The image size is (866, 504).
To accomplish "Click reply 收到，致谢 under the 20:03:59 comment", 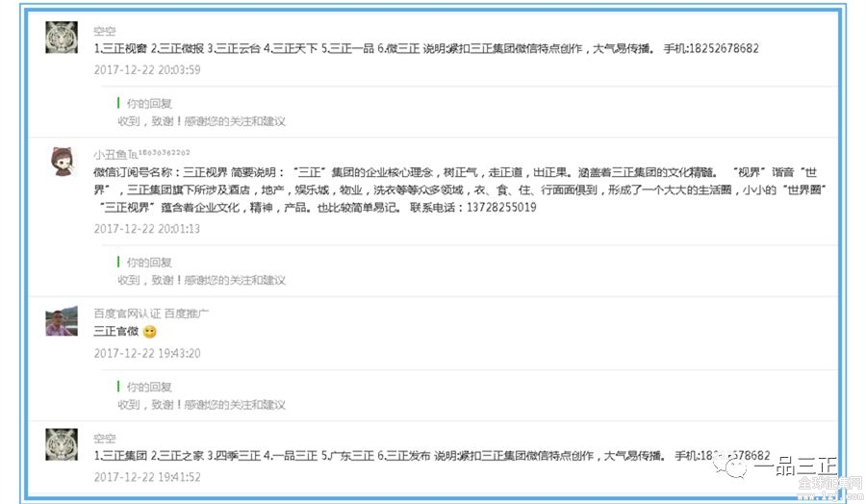I will (201, 121).
